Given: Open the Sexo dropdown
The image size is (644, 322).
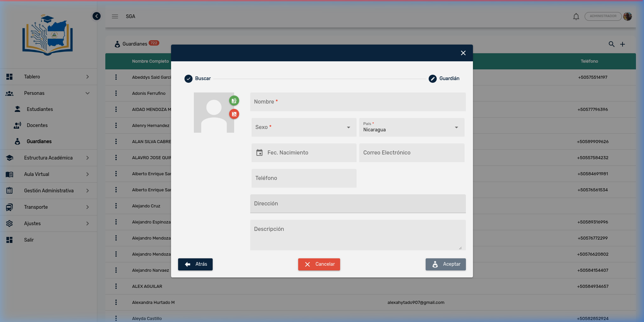Looking at the screenshot, I should coord(304,127).
